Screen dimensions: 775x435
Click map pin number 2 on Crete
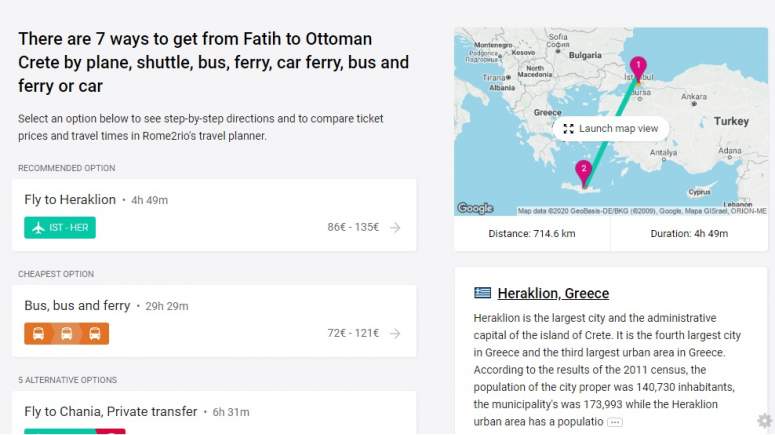point(584,169)
